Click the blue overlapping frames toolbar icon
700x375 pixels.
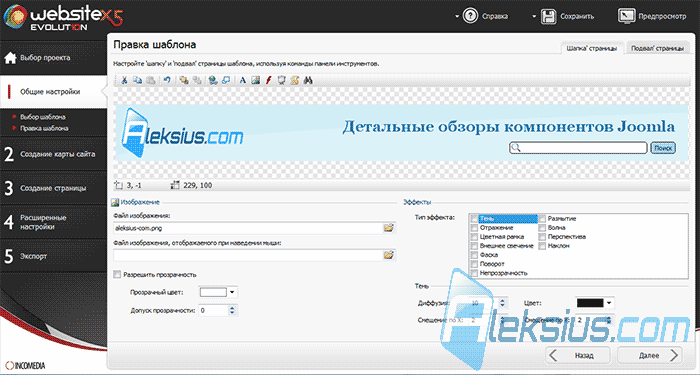tap(226, 80)
